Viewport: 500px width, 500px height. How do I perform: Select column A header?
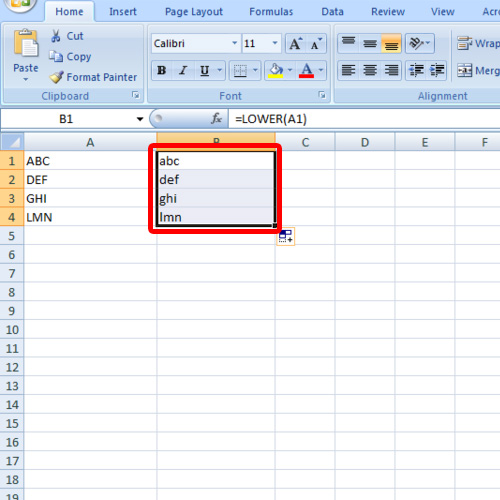pyautogui.click(x=90, y=142)
